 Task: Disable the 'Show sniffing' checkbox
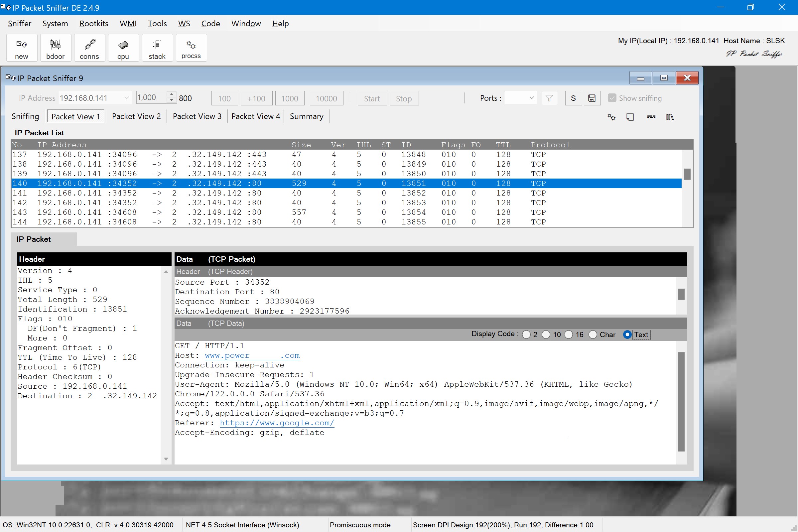(x=612, y=98)
